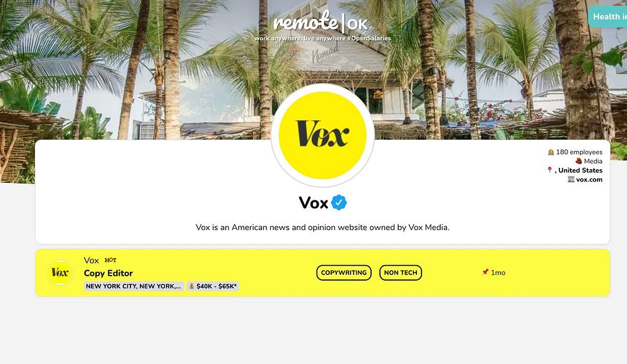The height and width of the screenshot is (364, 627).
Task: Click the red pushpin icon beside 1mo
Action: coord(485,272)
